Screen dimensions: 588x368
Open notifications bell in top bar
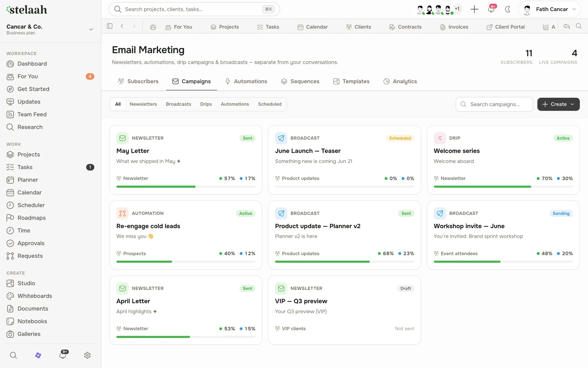(x=491, y=9)
